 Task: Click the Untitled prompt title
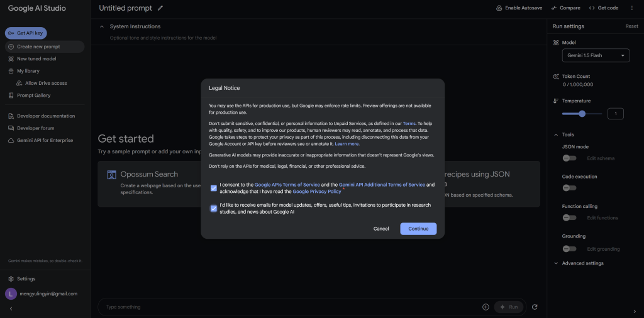click(x=125, y=8)
